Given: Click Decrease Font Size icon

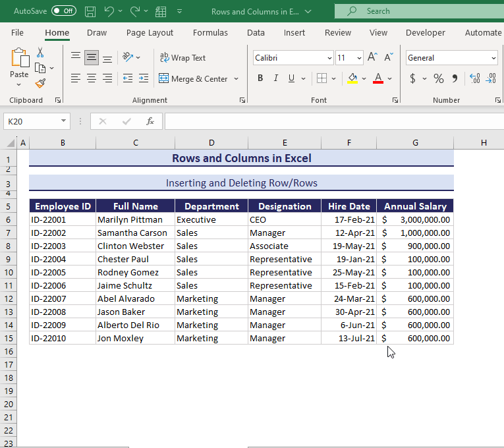Looking at the screenshot, I should (x=388, y=57).
